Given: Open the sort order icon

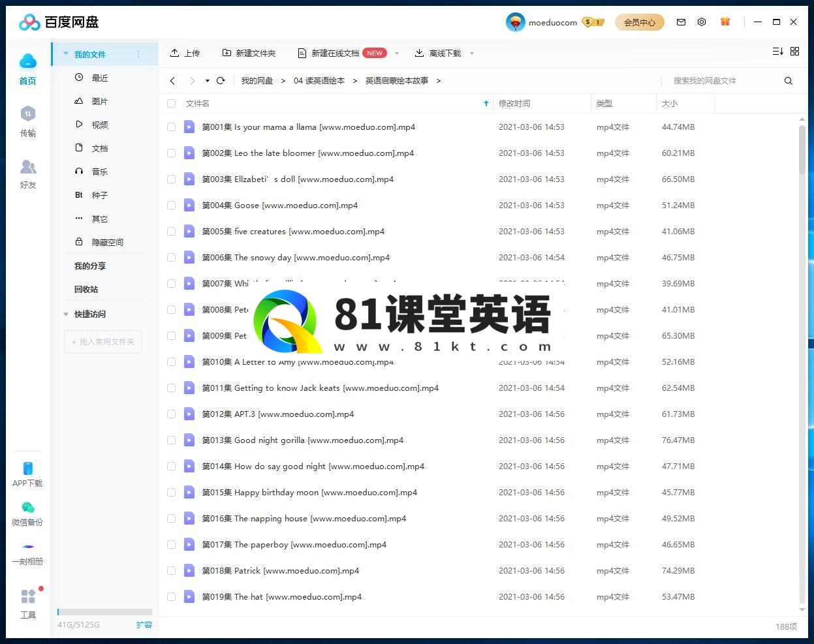Looking at the screenshot, I should [x=777, y=51].
